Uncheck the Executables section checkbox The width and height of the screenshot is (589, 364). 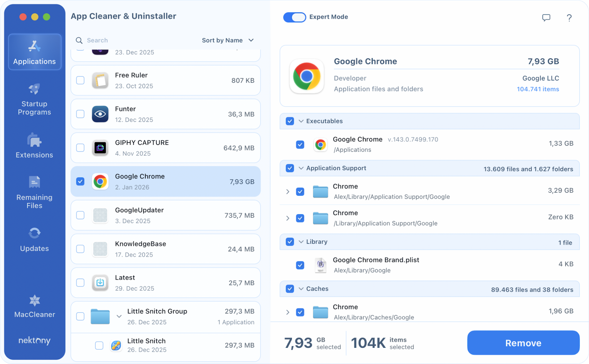tap(290, 121)
